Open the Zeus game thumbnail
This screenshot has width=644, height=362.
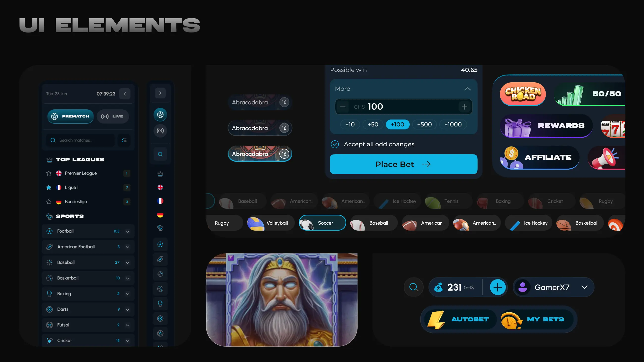(x=282, y=300)
